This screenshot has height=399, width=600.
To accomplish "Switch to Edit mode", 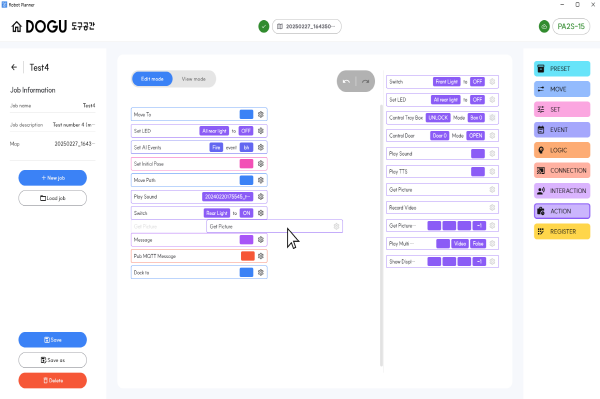I will click(x=152, y=79).
